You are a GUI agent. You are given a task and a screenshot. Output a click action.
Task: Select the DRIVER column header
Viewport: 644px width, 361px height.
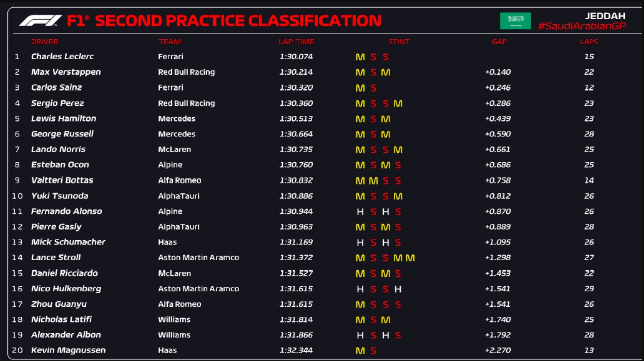pos(44,42)
